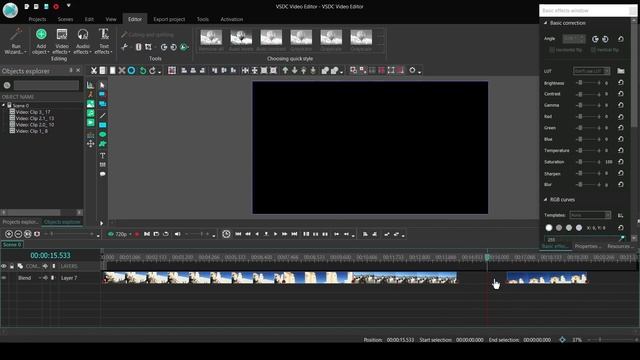The height and width of the screenshot is (360, 640).
Task: Click the green Add object icon
Action: click(x=41, y=34)
